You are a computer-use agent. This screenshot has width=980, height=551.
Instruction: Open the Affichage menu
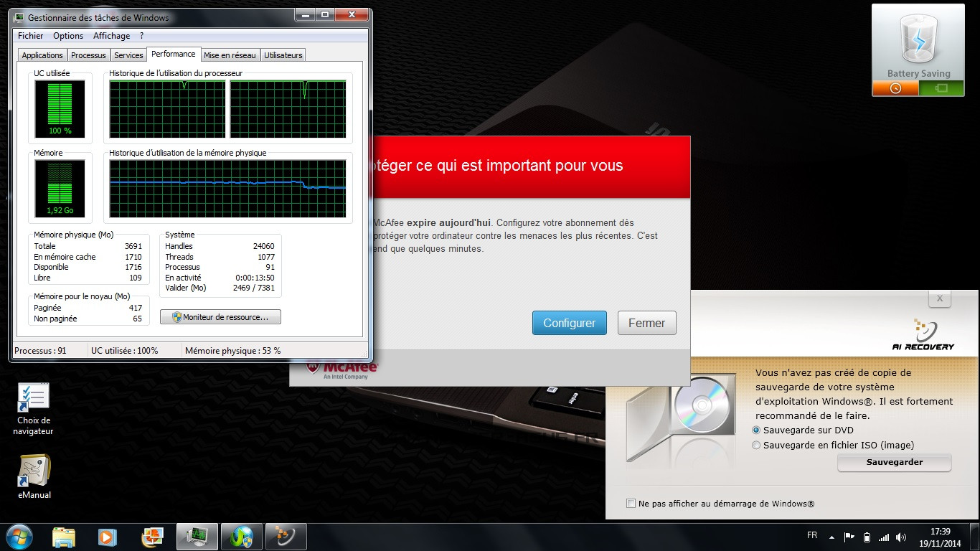coord(111,36)
